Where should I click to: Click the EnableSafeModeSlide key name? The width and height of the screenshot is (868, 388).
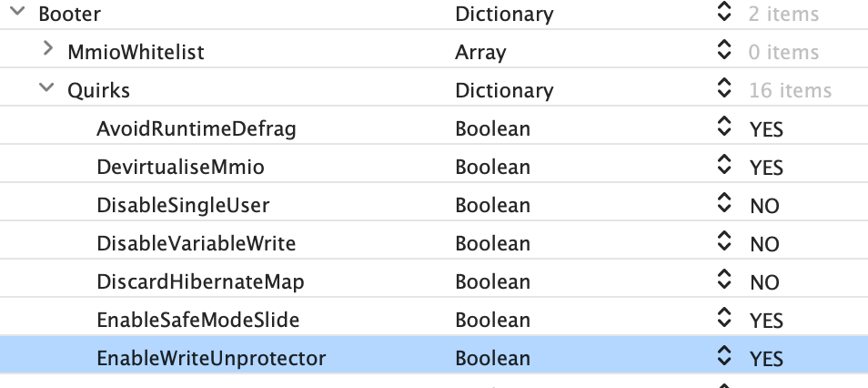click(197, 320)
